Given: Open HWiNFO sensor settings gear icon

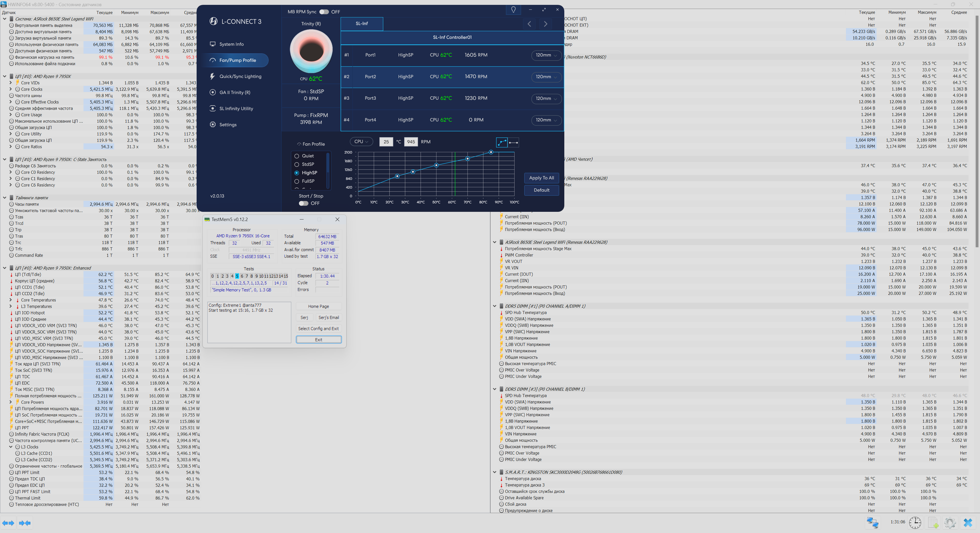Looking at the screenshot, I should tap(950, 522).
